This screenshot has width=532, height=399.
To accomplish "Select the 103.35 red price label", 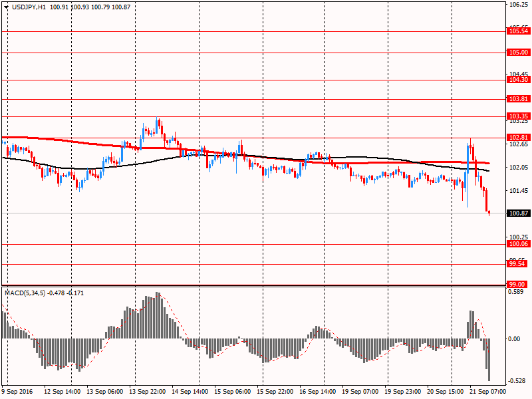I will pos(519,116).
